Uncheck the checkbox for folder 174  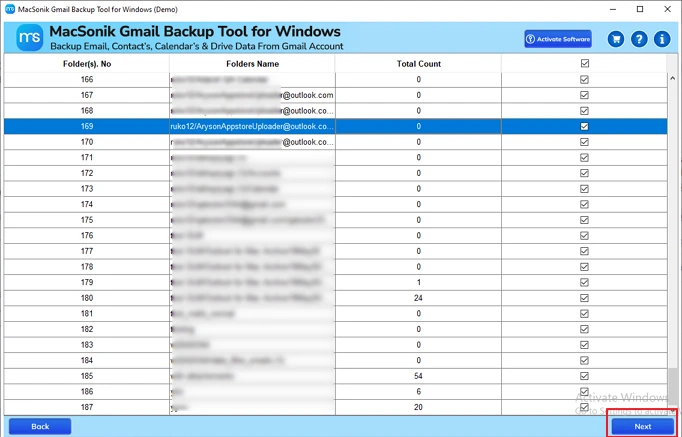coord(585,204)
